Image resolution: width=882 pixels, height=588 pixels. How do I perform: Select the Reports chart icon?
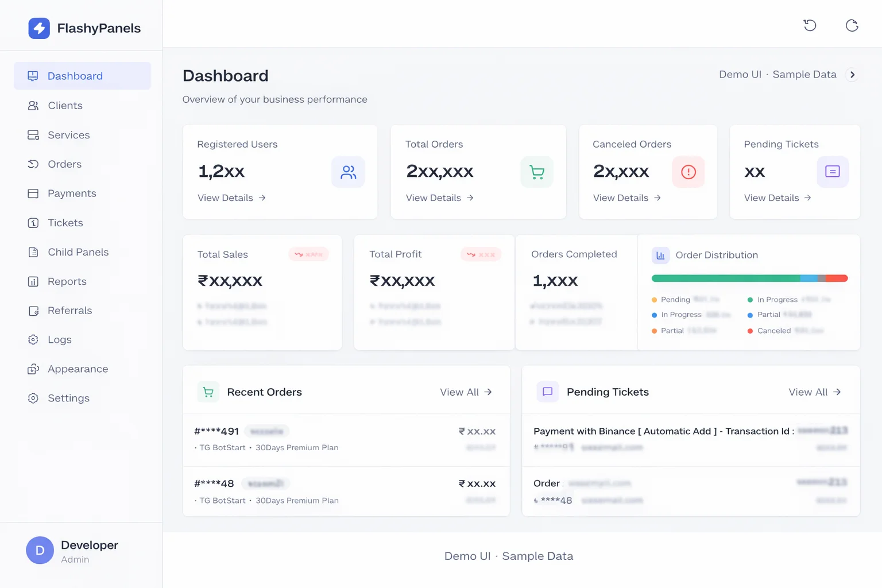pos(34,281)
